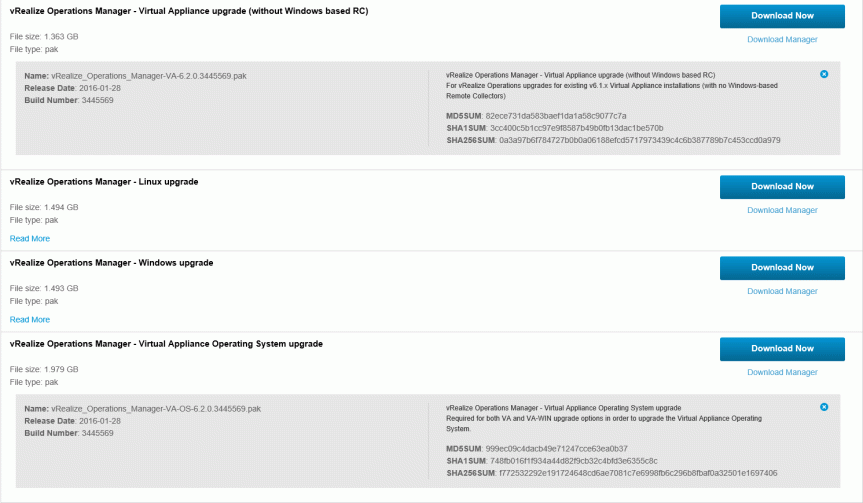Click Download Now for Linux upgrade
The width and height of the screenshot is (863, 503).
pyautogui.click(x=782, y=186)
